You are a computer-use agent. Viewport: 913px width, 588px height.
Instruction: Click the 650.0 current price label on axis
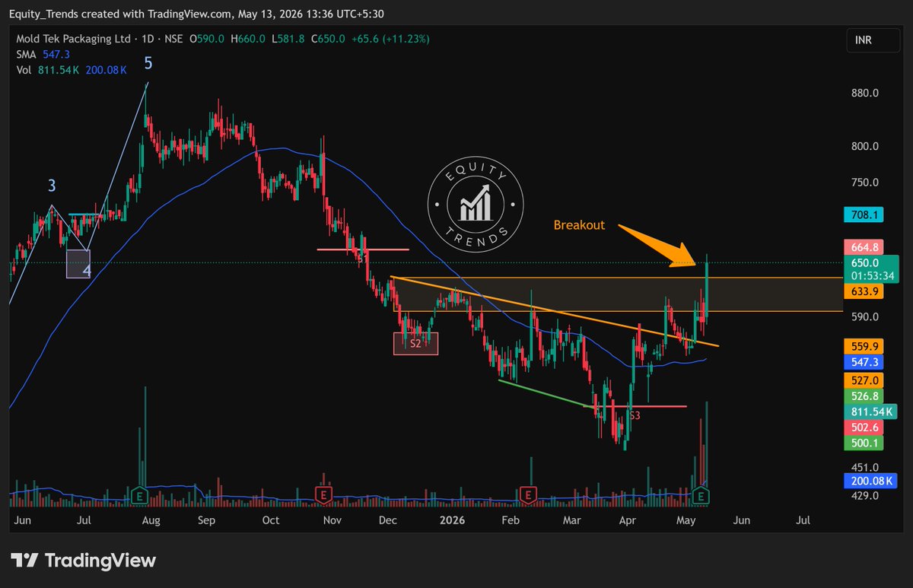[x=864, y=262]
